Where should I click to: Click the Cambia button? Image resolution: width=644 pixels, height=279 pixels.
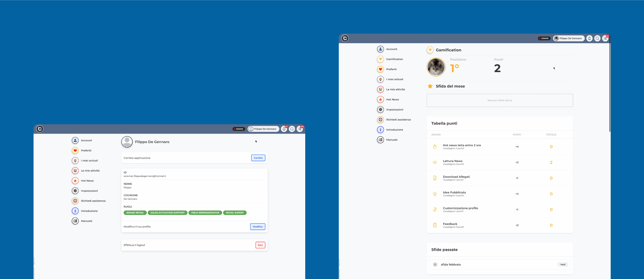[258, 158]
